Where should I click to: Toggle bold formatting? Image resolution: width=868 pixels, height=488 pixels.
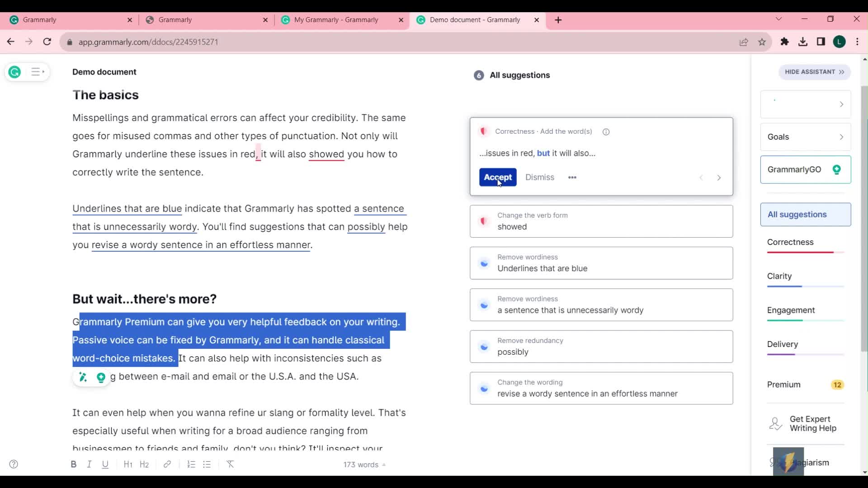point(73,464)
